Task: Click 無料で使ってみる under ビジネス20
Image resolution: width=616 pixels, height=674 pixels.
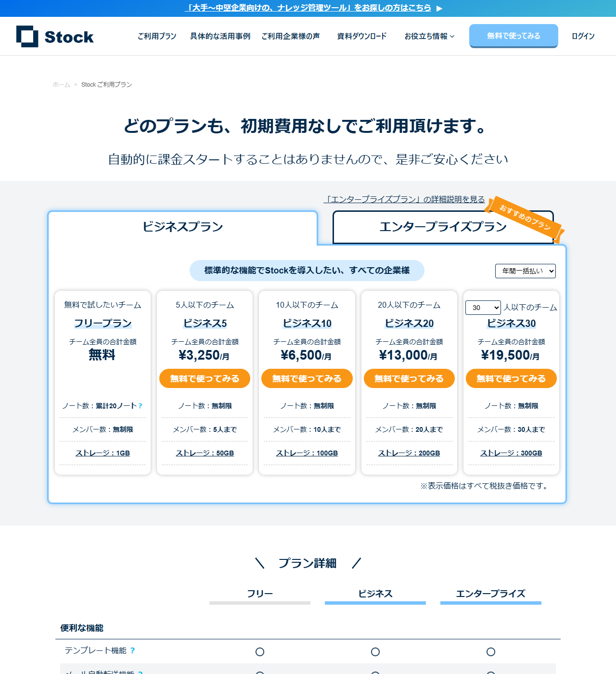Action: coord(409,378)
